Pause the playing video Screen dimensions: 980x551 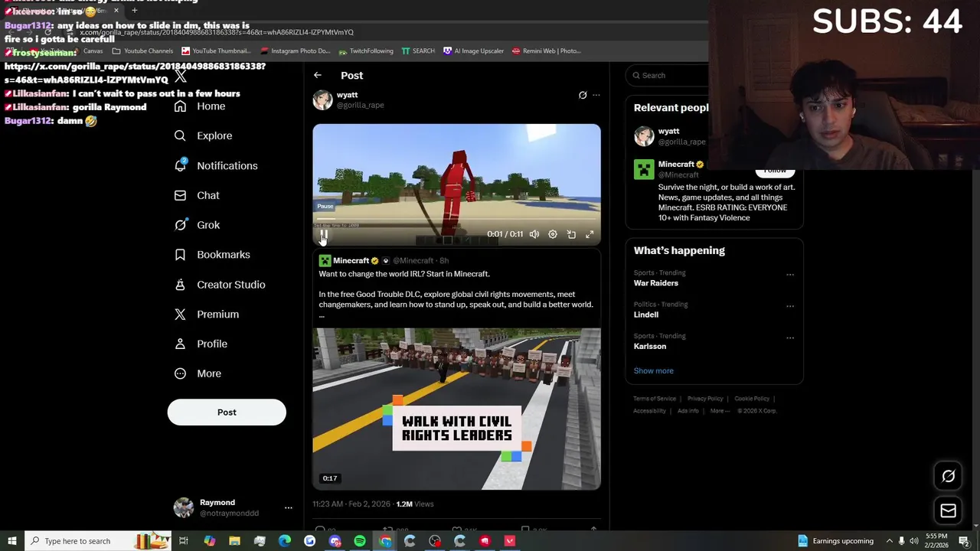[324, 235]
